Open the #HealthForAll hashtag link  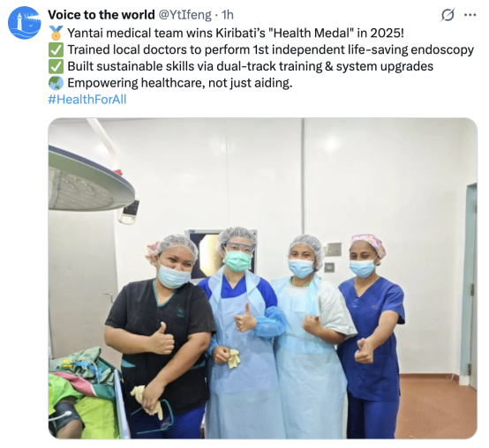(87, 100)
